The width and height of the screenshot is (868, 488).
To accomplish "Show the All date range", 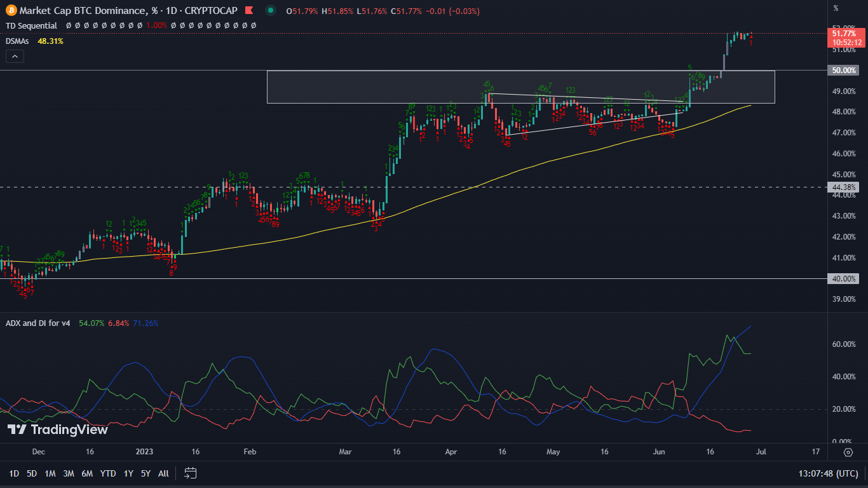I will (x=163, y=473).
